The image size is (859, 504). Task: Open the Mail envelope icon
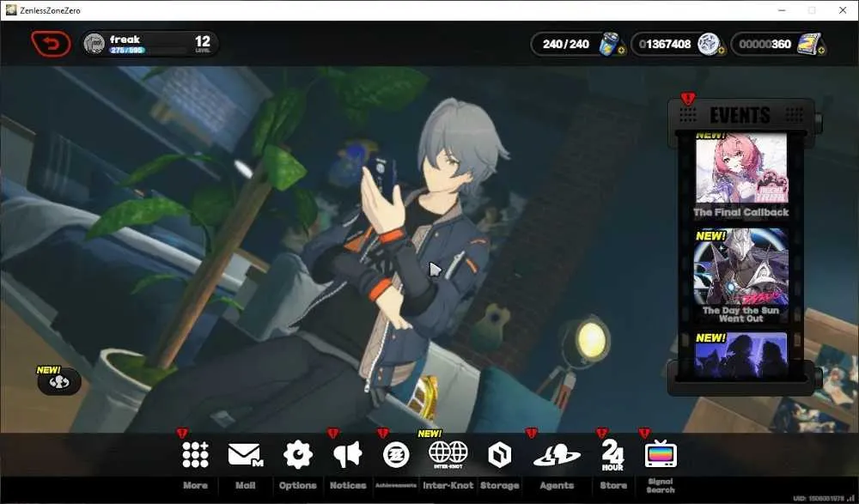pos(245,455)
